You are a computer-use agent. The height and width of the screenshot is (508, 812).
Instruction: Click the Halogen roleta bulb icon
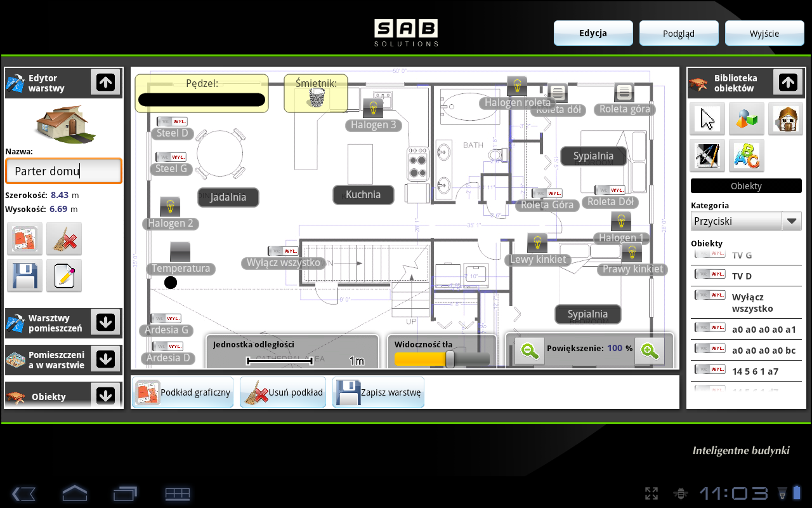517,86
